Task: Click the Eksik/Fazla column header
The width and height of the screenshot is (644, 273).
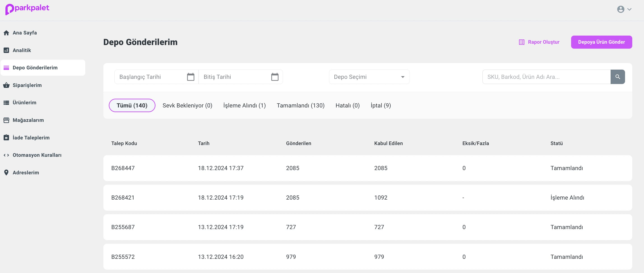Action: [x=475, y=143]
